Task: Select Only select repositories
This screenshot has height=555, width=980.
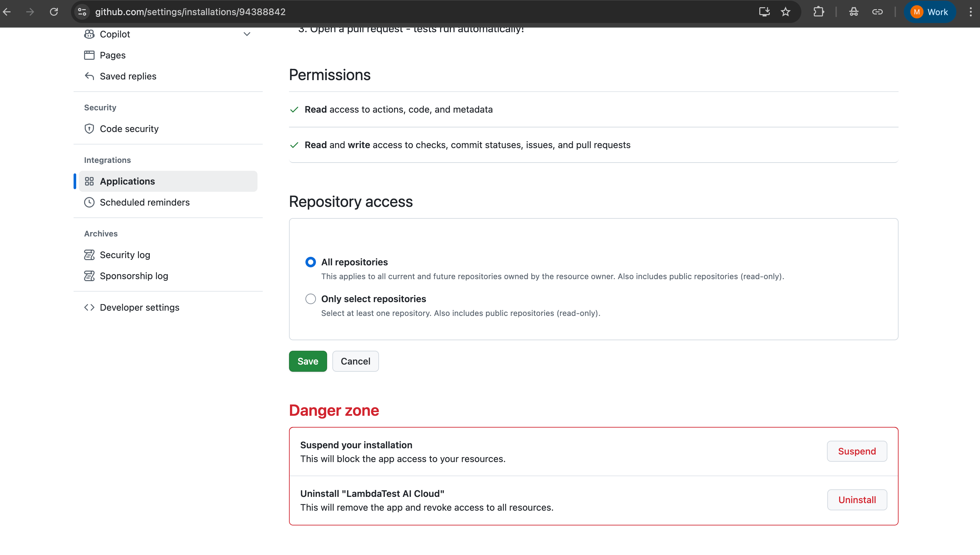Action: (x=311, y=299)
